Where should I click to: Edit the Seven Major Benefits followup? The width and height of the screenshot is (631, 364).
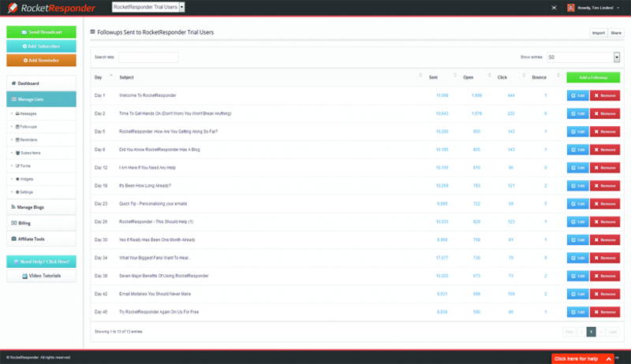[x=577, y=276]
